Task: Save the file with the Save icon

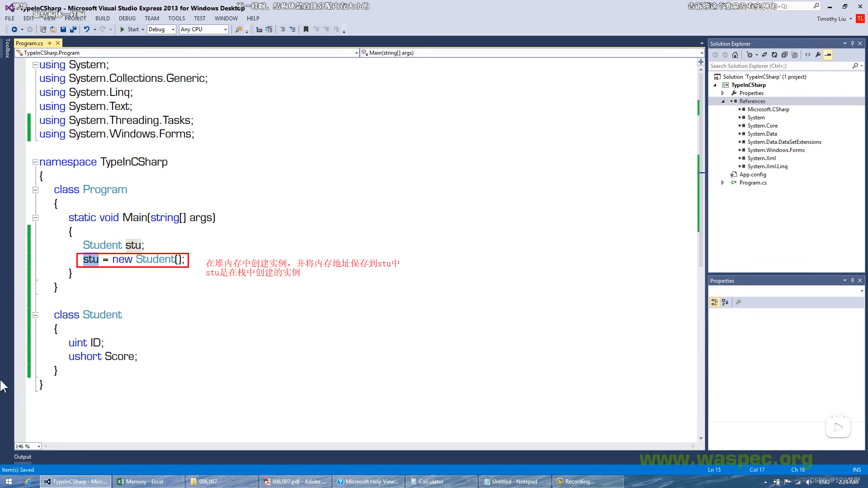Action: point(63,29)
